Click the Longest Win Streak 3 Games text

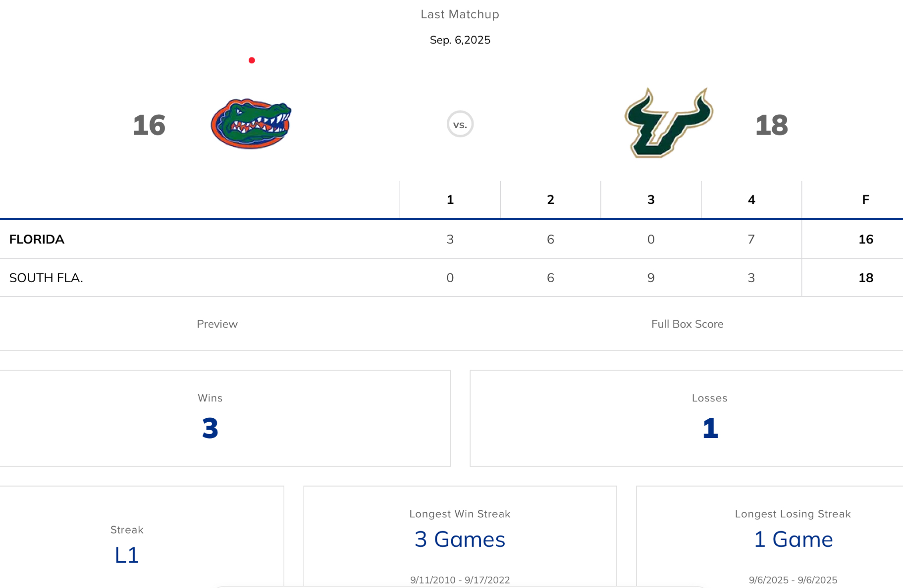460,539
